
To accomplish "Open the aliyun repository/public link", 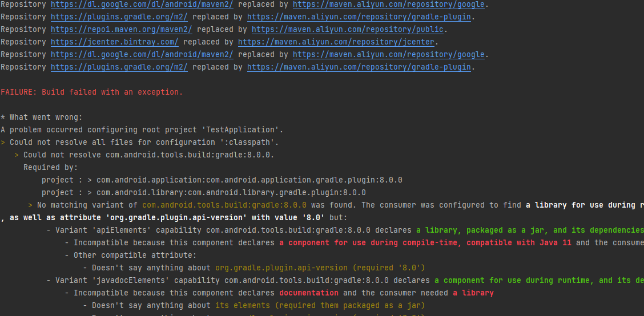I will pos(349,29).
